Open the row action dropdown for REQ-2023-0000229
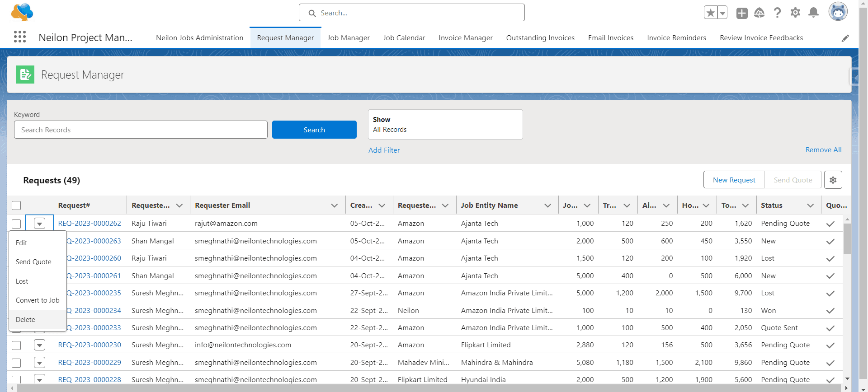This screenshot has width=868, height=392. coord(40,363)
